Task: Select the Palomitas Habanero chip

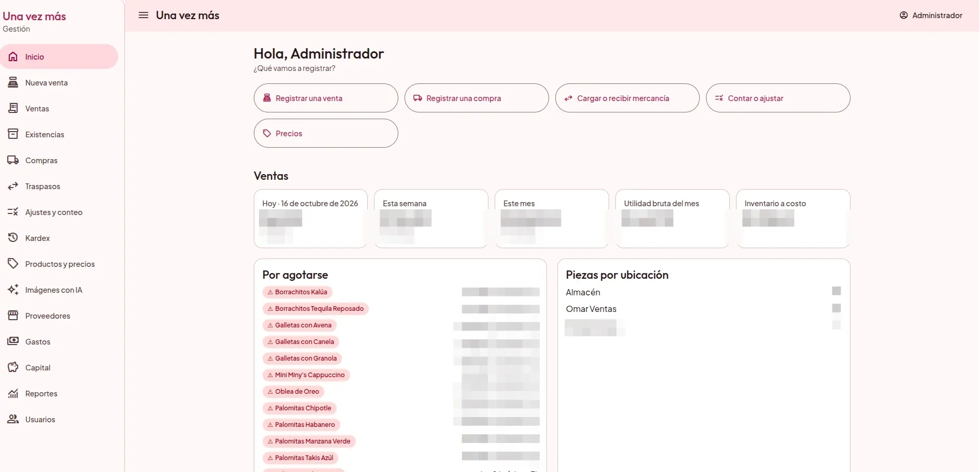Action: (301, 425)
